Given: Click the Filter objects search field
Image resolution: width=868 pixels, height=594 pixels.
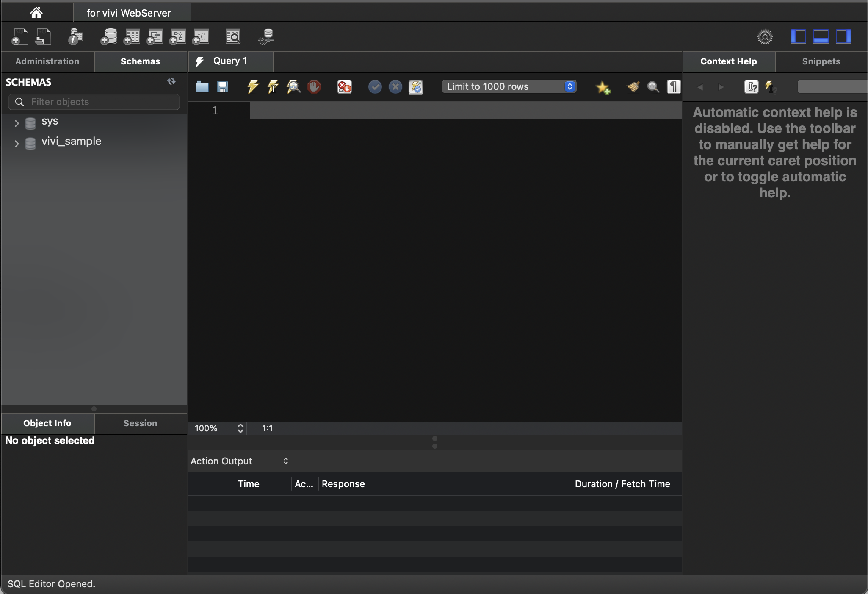Looking at the screenshot, I should pos(94,102).
